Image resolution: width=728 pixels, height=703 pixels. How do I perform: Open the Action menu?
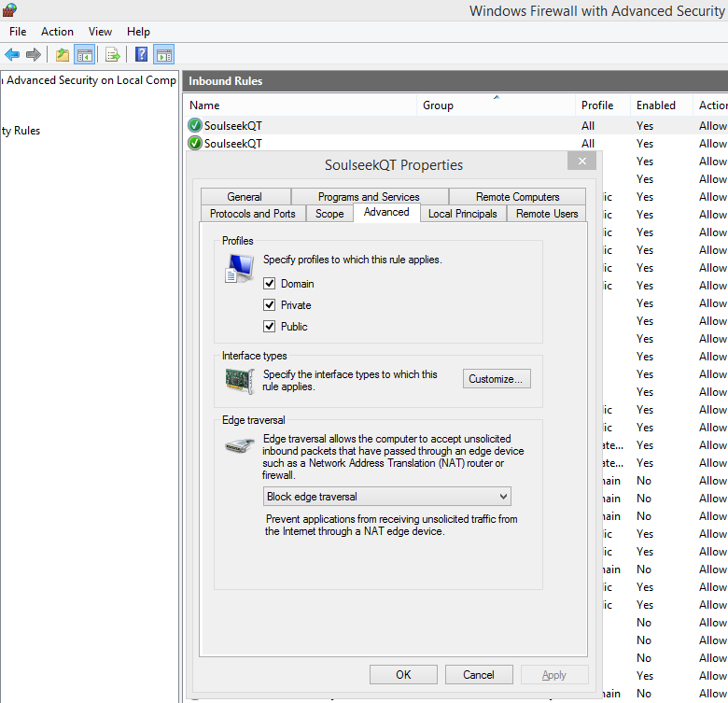(57, 32)
